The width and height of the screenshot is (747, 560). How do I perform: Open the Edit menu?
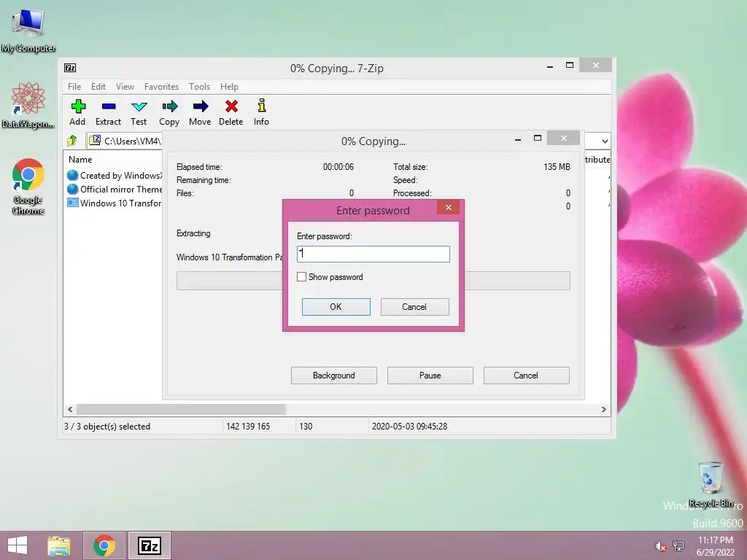point(98,87)
